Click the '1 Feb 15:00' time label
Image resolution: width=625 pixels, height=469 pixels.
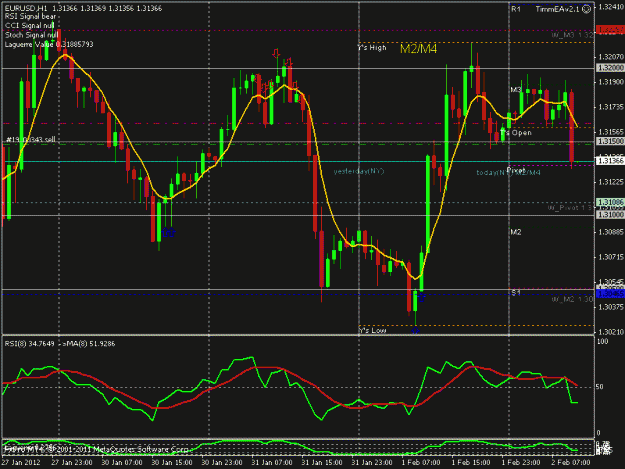point(471,462)
